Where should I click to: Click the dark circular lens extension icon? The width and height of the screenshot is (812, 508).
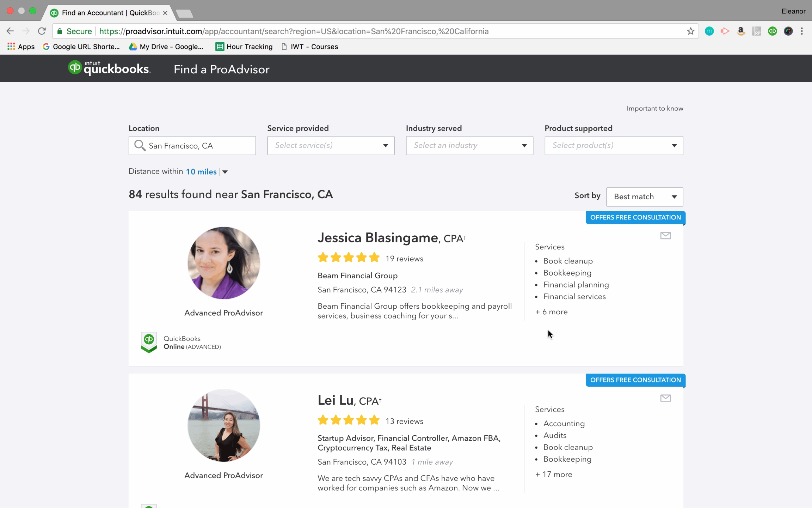point(788,31)
